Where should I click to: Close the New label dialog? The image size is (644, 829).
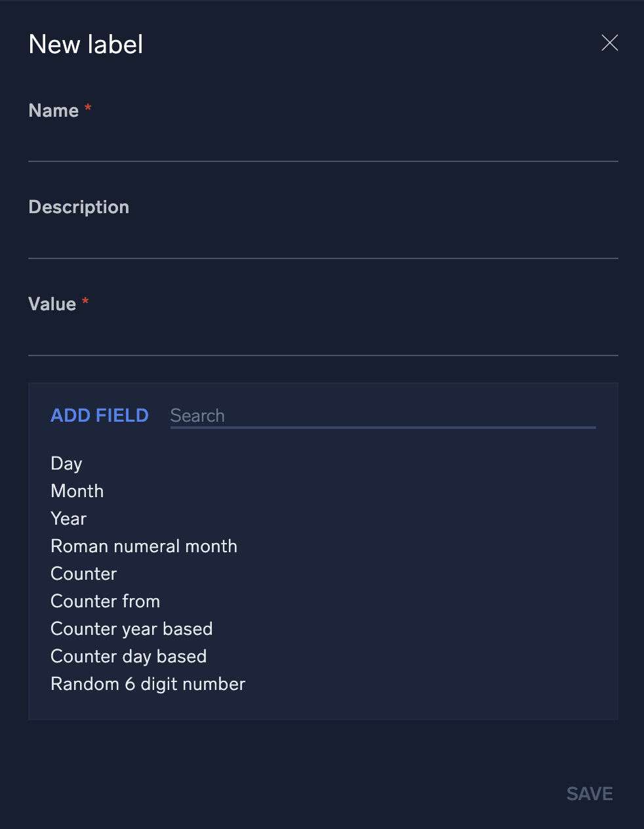[609, 43]
